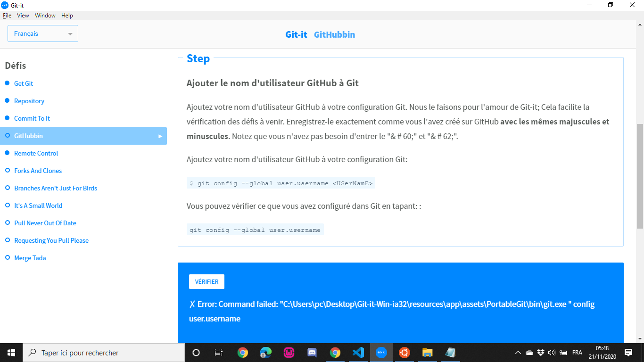Open the Français language dropdown
The height and width of the screenshot is (362, 644).
pyautogui.click(x=43, y=33)
